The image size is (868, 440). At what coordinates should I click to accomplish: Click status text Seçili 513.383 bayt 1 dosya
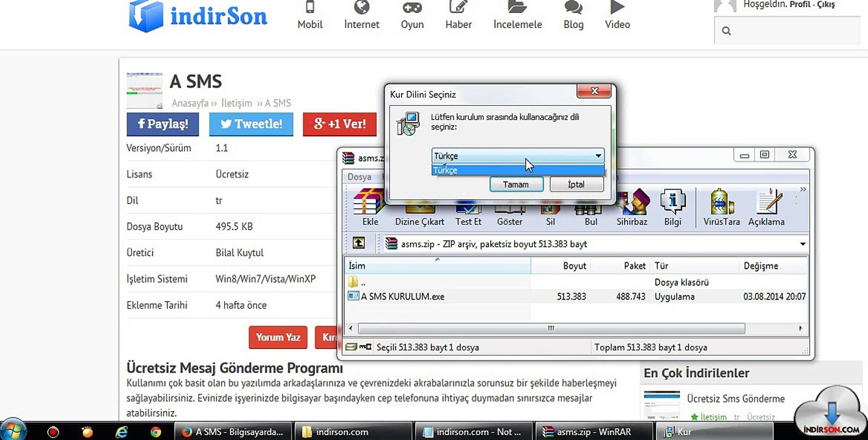(427, 347)
